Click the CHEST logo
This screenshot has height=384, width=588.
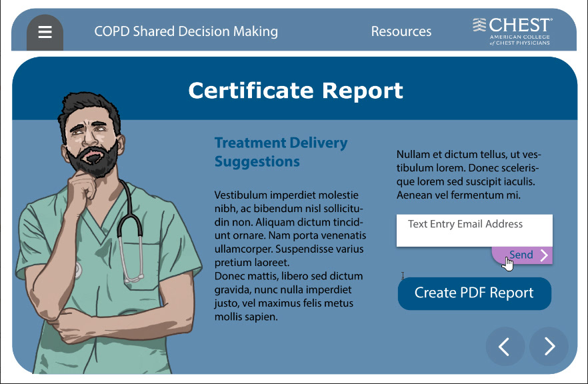pos(512,31)
